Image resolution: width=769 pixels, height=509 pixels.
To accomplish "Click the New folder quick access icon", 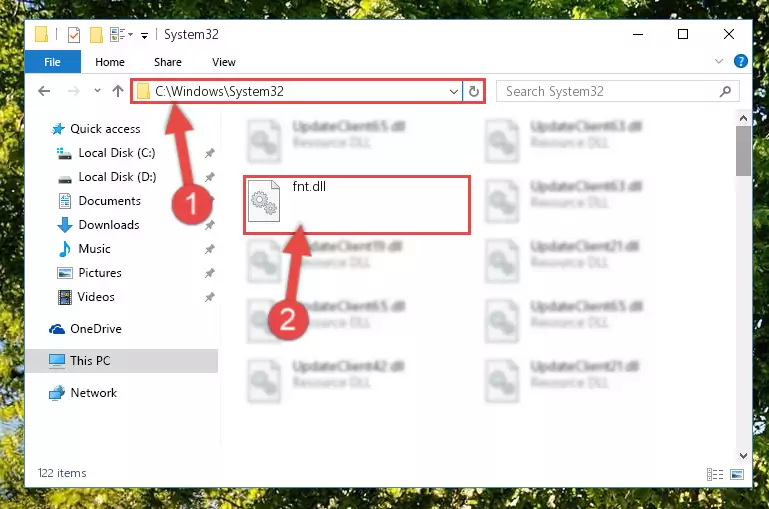I will [96, 35].
